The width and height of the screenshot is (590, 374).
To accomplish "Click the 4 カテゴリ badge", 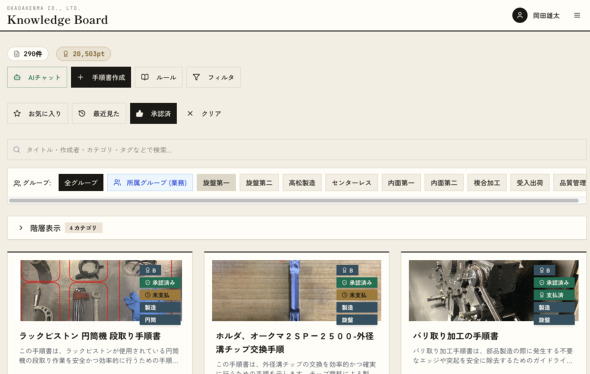I will [83, 228].
